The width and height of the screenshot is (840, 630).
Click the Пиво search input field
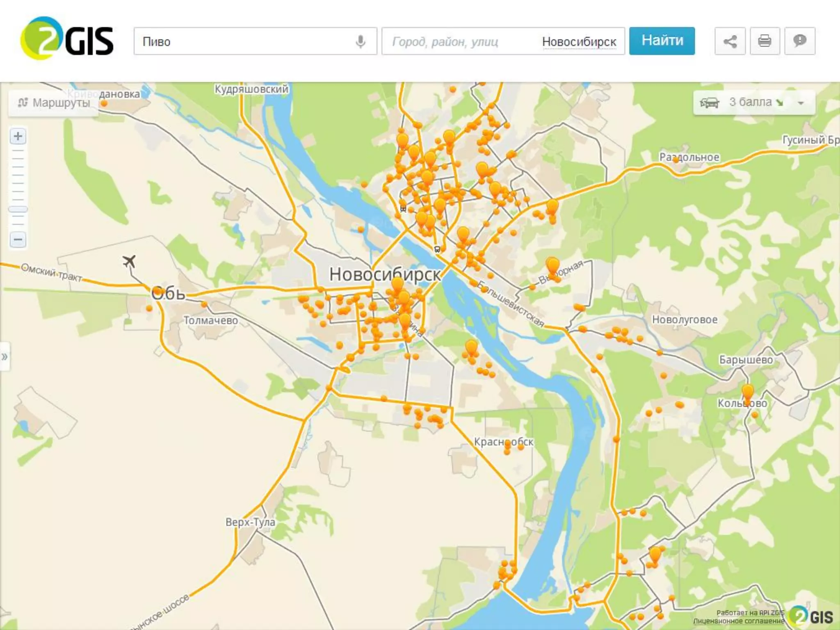coord(246,41)
